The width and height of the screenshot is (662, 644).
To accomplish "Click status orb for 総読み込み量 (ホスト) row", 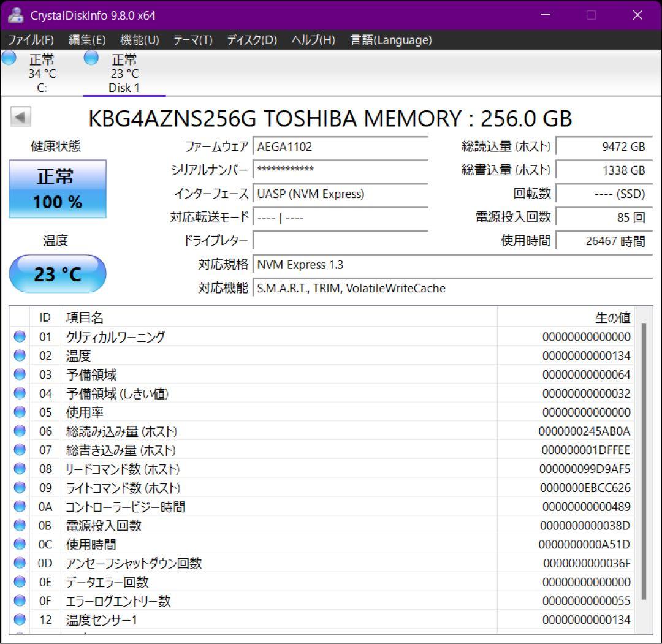I will (20, 431).
